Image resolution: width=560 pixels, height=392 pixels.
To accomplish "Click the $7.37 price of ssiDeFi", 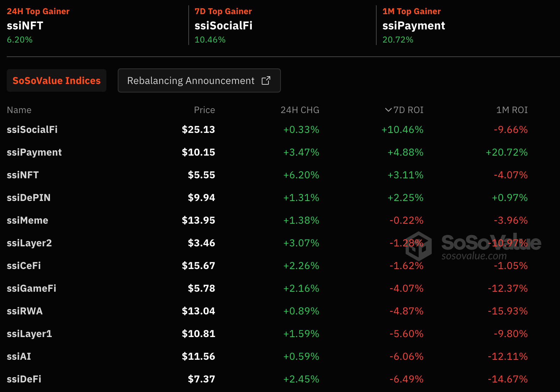I will coord(201,379).
